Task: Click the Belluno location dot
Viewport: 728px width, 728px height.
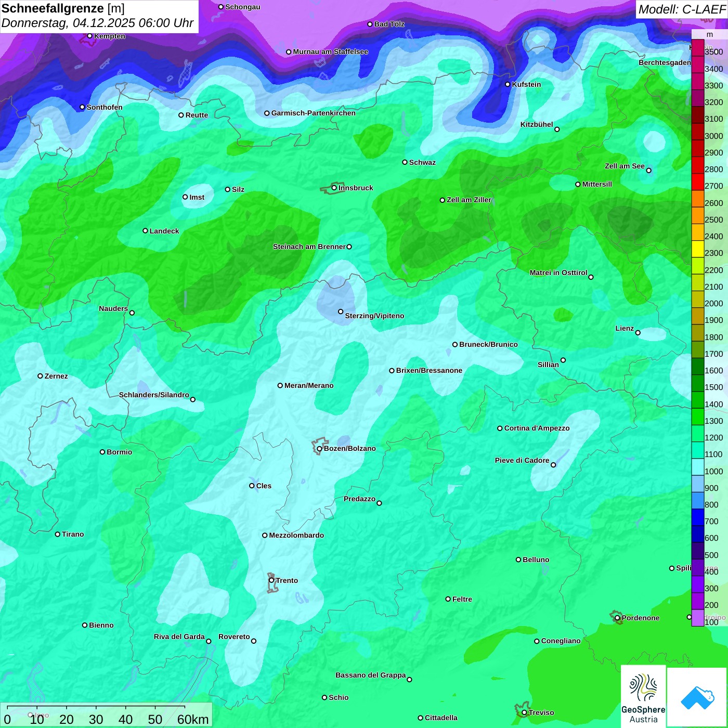Action: pos(518,560)
